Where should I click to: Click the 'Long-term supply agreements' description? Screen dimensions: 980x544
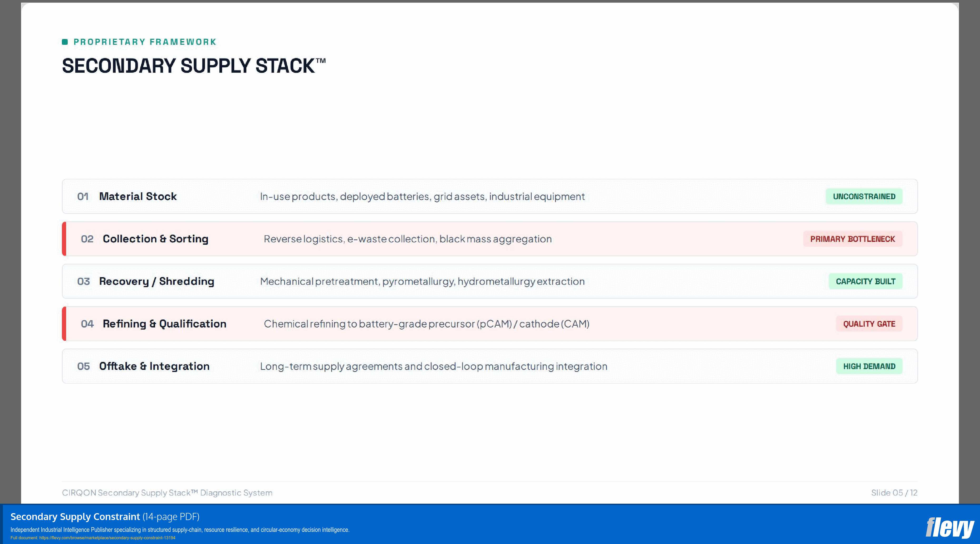coord(434,366)
